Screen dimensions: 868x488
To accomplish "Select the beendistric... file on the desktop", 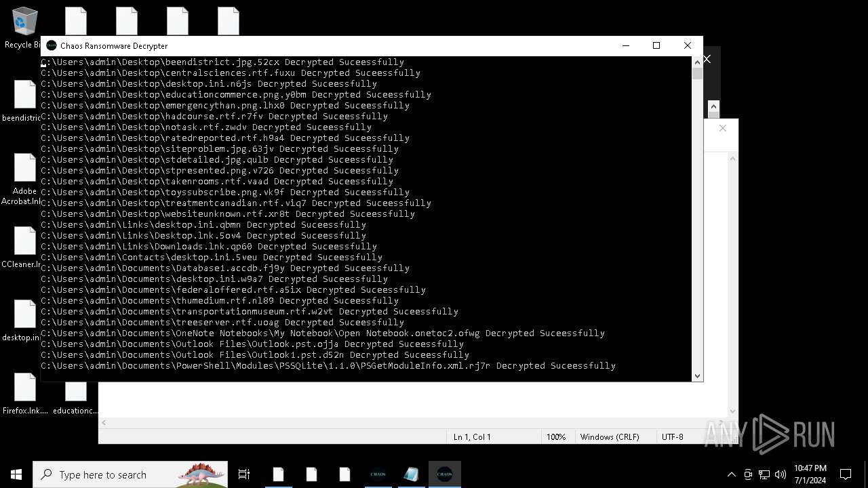I will point(23,102).
